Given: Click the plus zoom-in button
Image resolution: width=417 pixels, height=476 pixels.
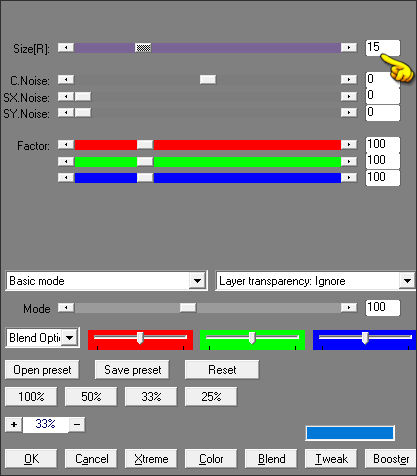Looking at the screenshot, I should coord(14,424).
